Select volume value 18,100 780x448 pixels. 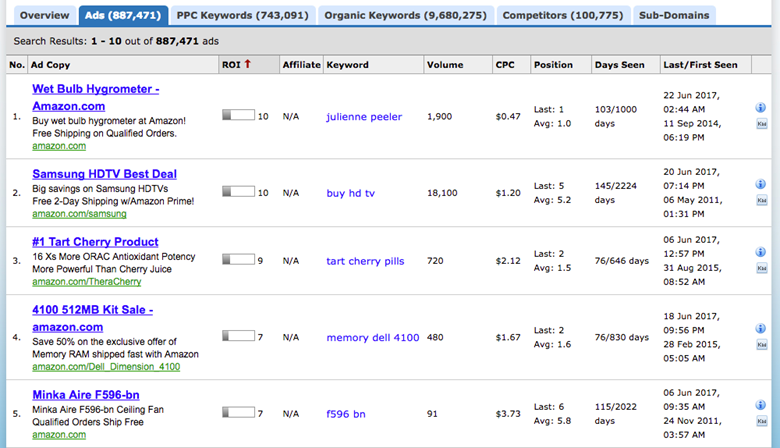(x=442, y=193)
